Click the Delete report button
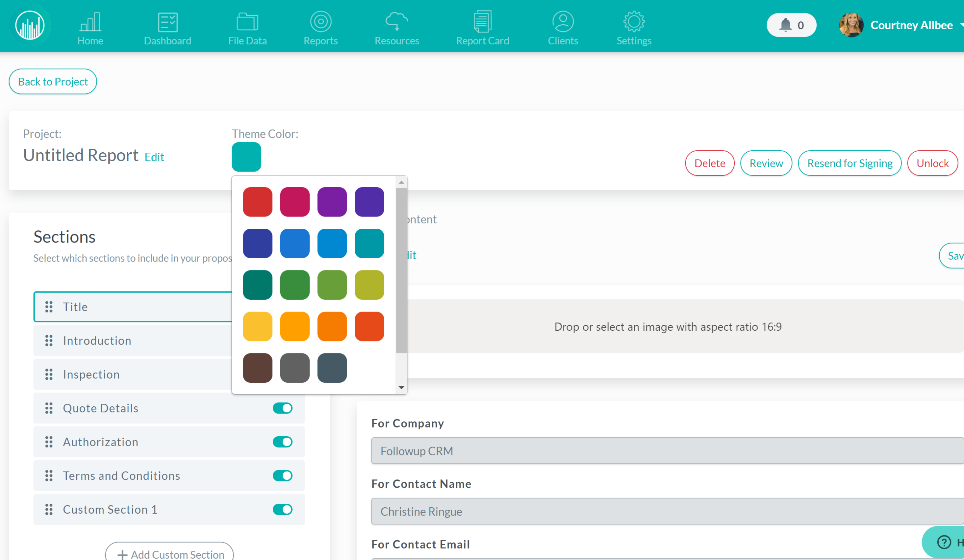The height and width of the screenshot is (560, 964). point(709,163)
